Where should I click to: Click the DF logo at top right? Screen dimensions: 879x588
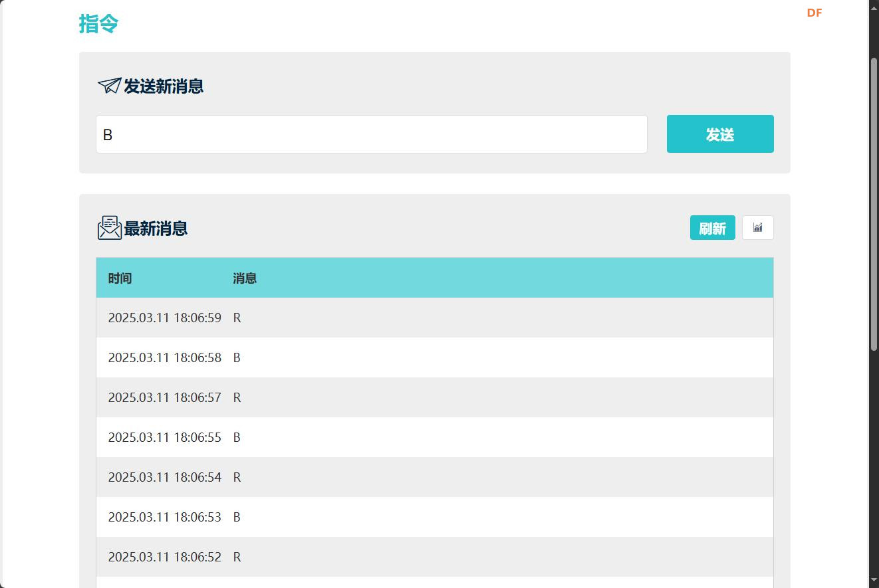pos(815,13)
